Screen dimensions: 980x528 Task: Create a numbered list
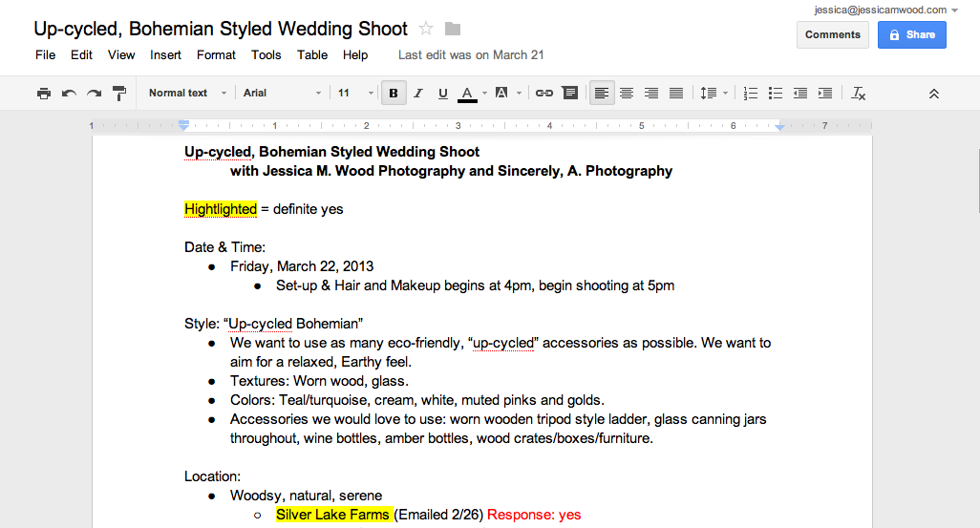pos(751,94)
